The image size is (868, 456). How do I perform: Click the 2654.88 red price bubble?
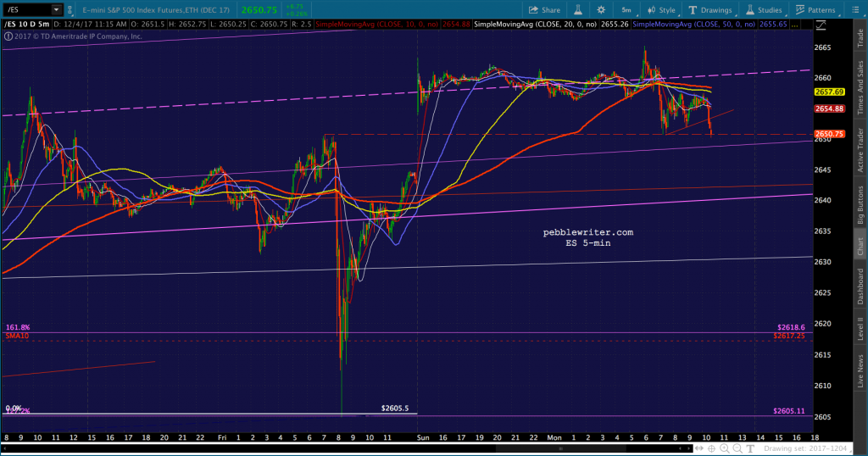pos(829,108)
